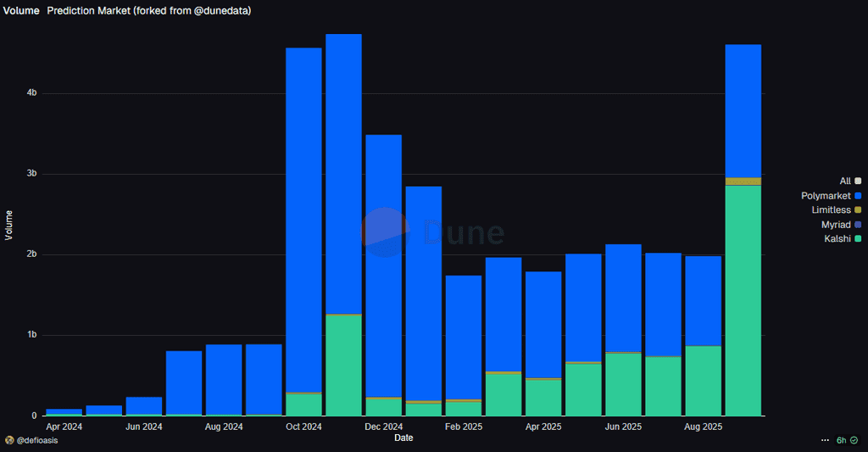Click the Dune logo watermark
868x452 pixels.
click(432, 232)
